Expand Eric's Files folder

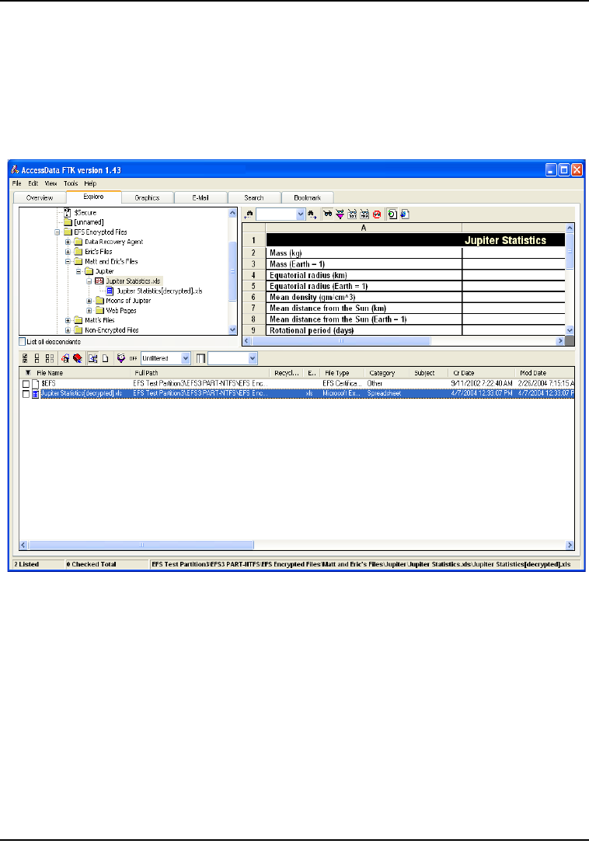tap(68, 252)
